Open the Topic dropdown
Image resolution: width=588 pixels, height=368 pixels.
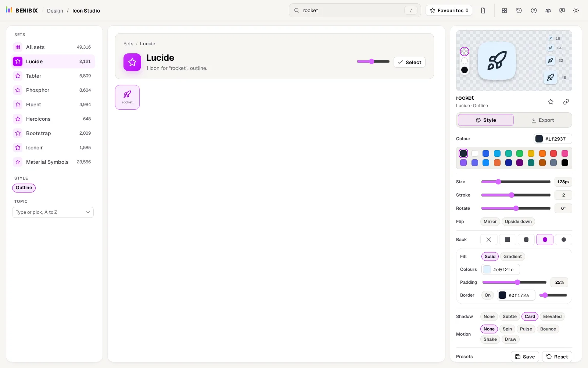coord(53,212)
